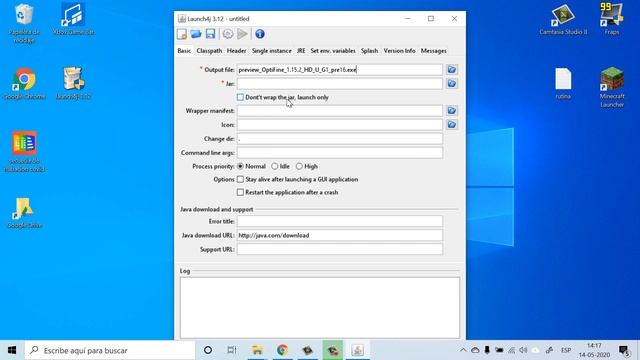This screenshot has height=360, width=640.
Task: Click the Error title field
Action: 340,221
